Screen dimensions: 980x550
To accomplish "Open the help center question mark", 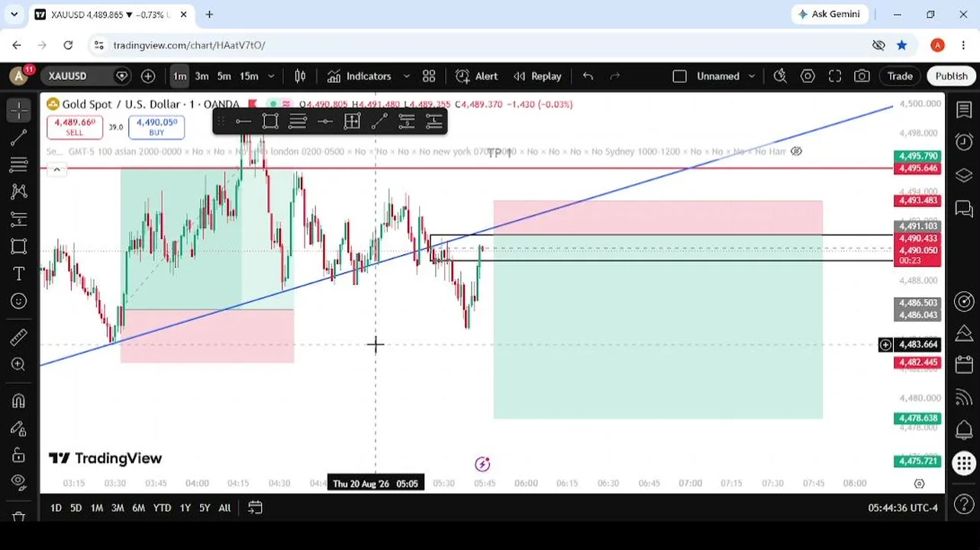I will (x=964, y=504).
